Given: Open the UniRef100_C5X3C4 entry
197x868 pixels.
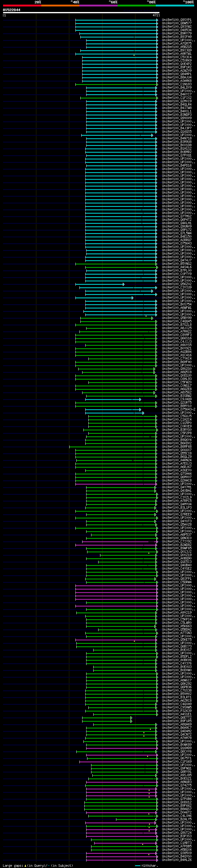Looking at the screenshot, I should click(x=176, y=57).
